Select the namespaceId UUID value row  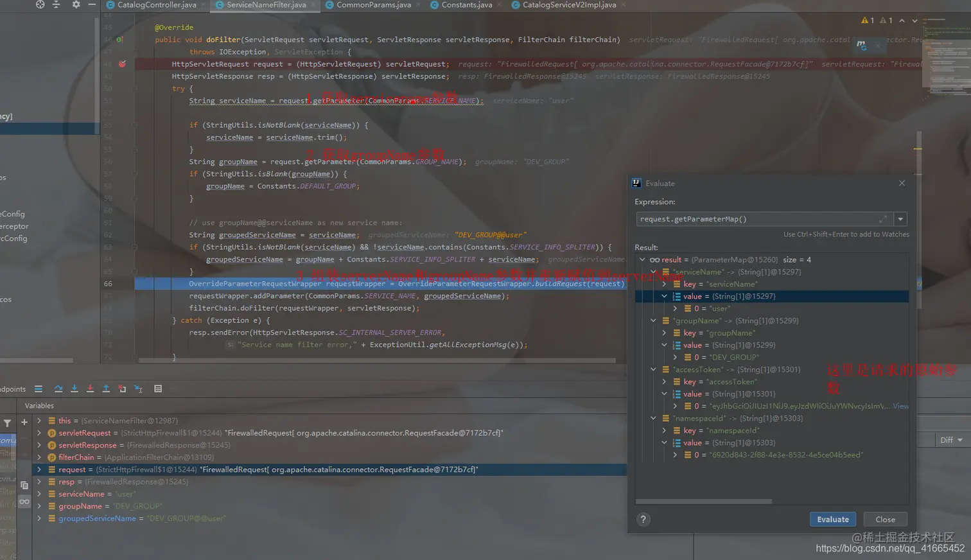tap(772, 455)
